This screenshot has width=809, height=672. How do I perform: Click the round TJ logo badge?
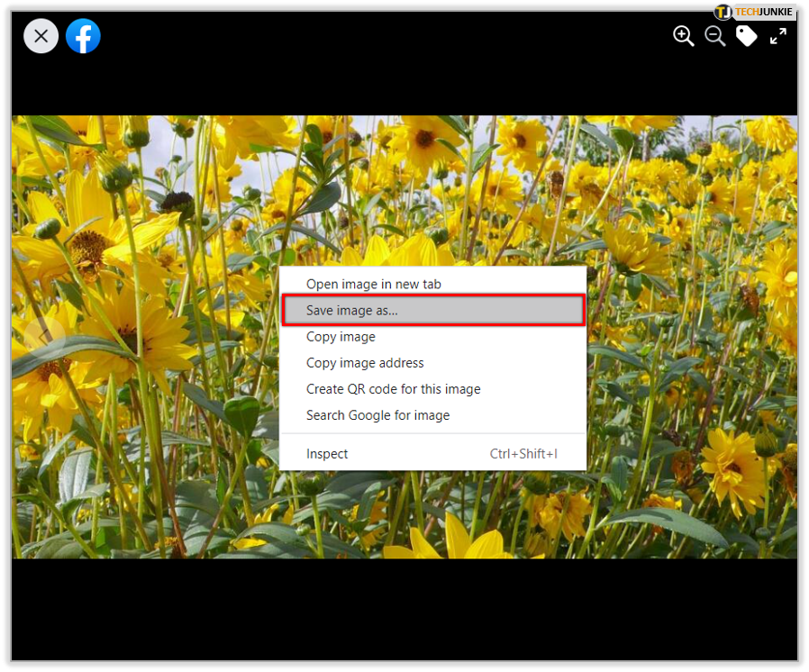723,12
